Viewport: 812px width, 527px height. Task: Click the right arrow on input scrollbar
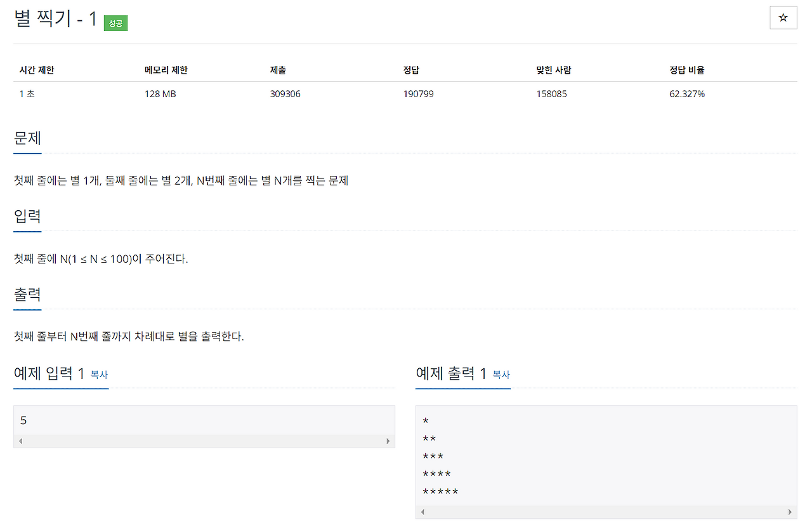click(388, 441)
